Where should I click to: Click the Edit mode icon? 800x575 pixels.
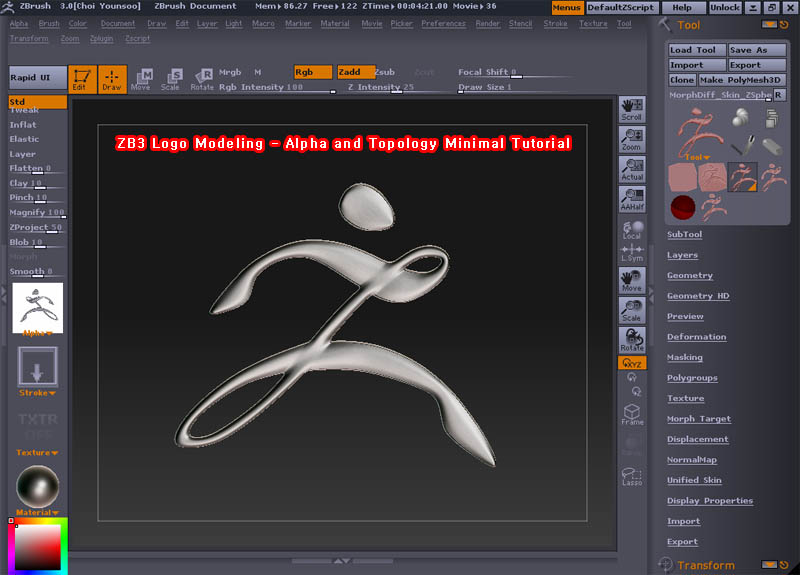click(x=82, y=80)
